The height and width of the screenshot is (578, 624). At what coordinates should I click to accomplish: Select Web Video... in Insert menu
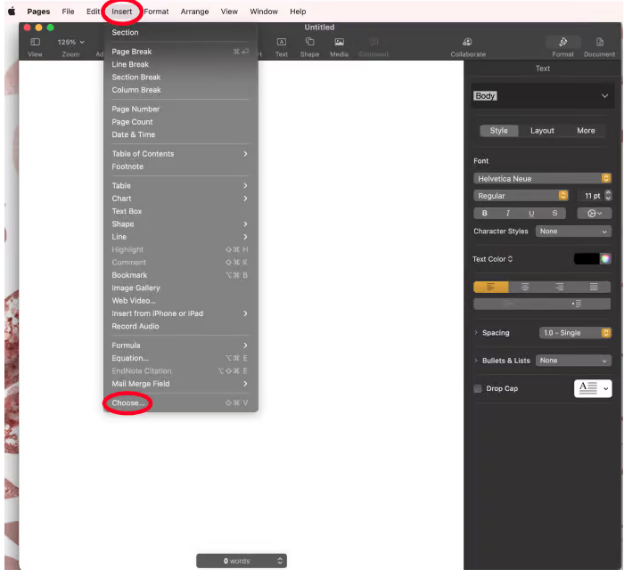(x=179, y=301)
